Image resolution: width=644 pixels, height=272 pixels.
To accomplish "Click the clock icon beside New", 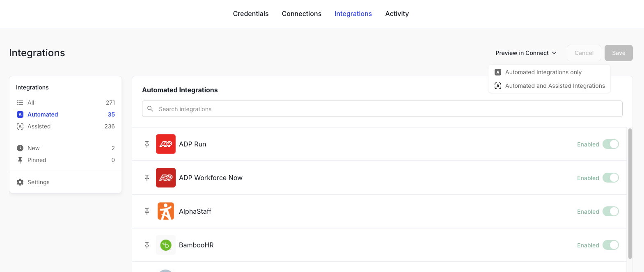I will (20, 148).
